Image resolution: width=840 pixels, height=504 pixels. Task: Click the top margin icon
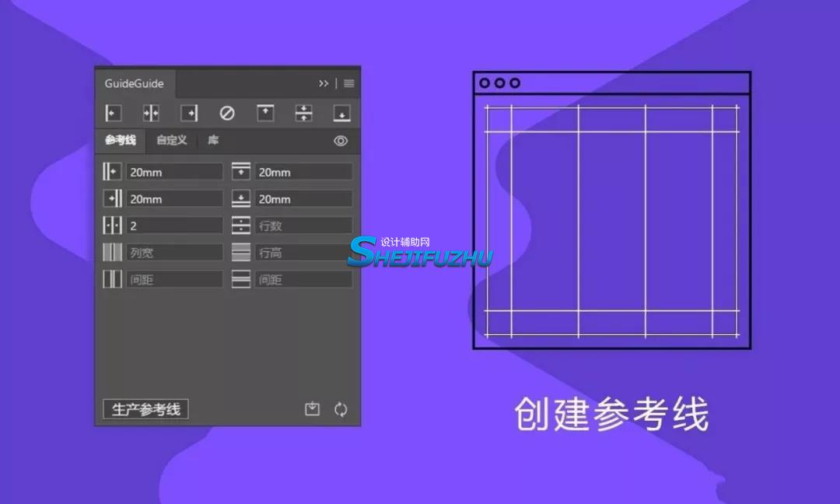pyautogui.click(x=241, y=171)
